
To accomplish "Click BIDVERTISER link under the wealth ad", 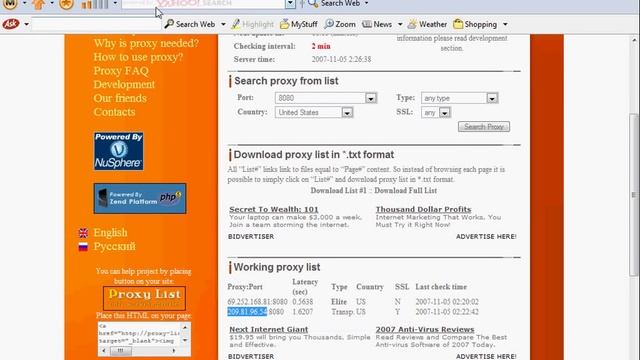I will pyautogui.click(x=251, y=237).
